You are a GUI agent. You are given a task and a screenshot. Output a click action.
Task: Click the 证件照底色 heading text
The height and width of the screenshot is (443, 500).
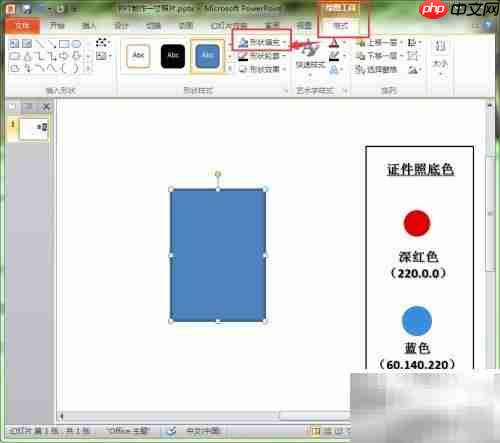(420, 170)
